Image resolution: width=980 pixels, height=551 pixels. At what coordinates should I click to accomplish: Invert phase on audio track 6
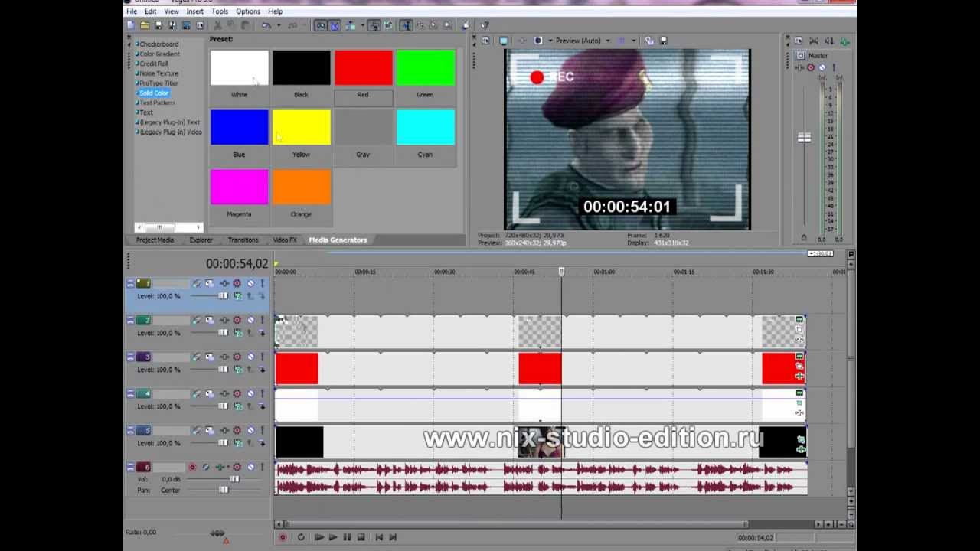[206, 467]
